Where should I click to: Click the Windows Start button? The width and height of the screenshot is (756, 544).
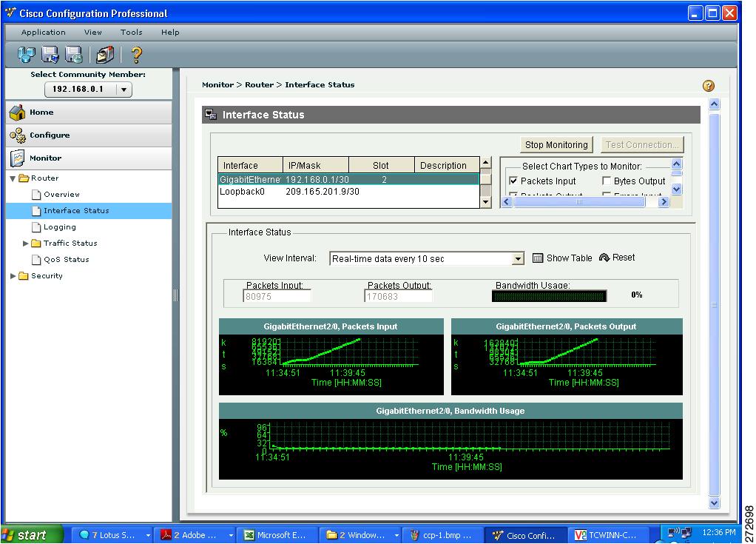(x=32, y=535)
